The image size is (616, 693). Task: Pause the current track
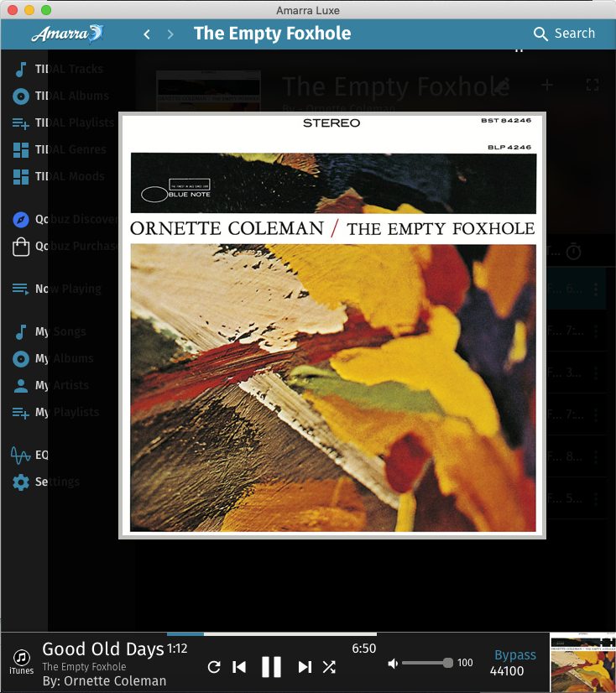271,667
